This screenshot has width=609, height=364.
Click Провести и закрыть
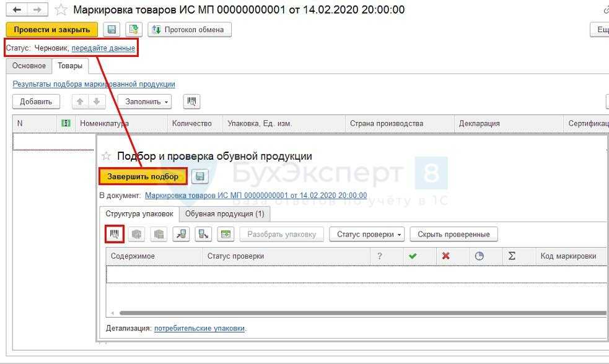point(51,30)
